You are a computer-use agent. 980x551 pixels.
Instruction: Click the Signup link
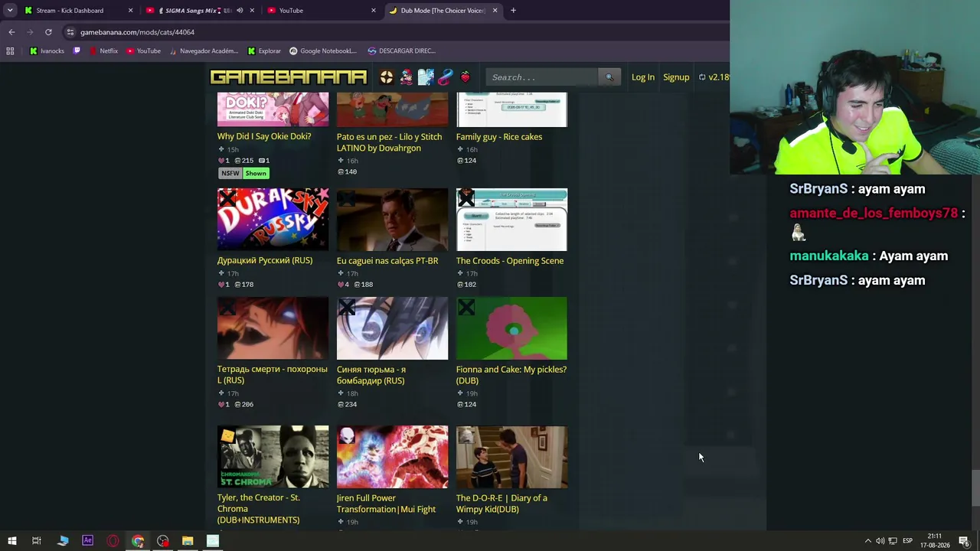tap(676, 77)
